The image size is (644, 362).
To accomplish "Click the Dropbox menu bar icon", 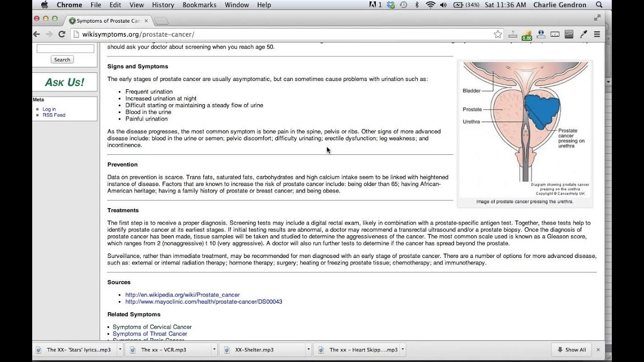I will (390, 5).
